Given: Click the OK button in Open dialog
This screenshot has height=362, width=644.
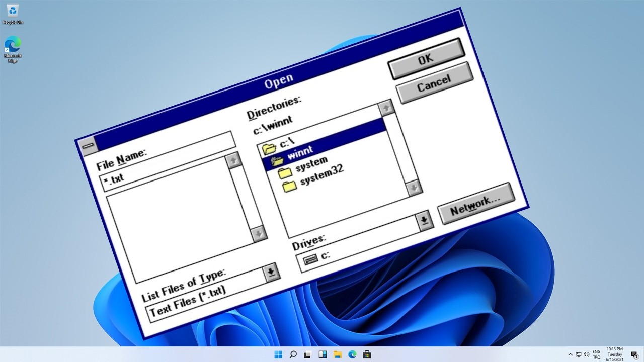Looking at the screenshot, I should pyautogui.click(x=426, y=59).
